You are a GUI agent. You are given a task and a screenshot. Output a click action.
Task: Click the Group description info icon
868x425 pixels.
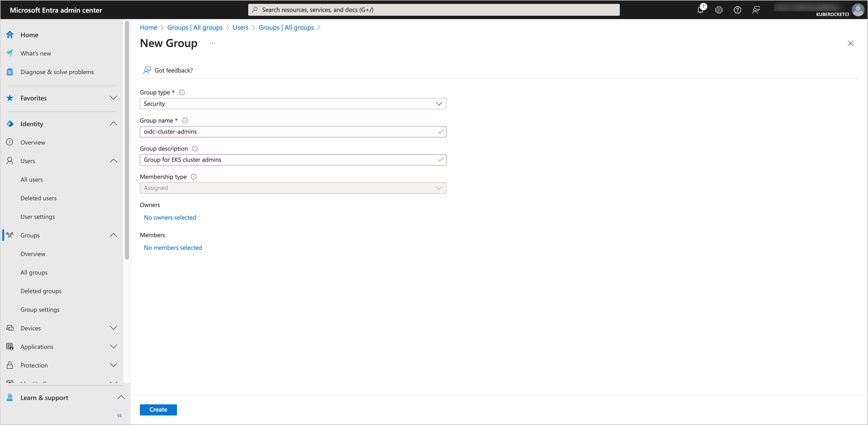195,149
